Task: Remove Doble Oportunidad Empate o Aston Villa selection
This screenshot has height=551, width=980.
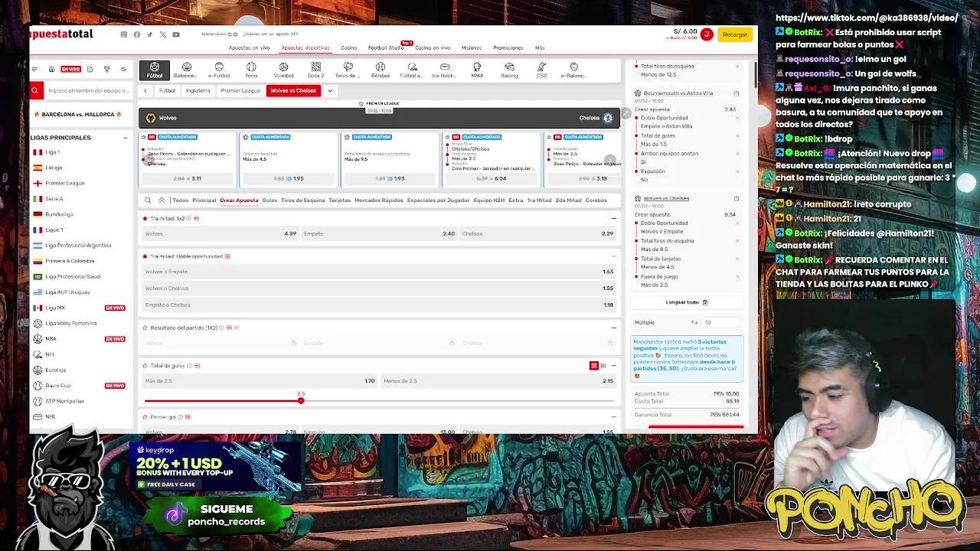Action: [x=737, y=119]
